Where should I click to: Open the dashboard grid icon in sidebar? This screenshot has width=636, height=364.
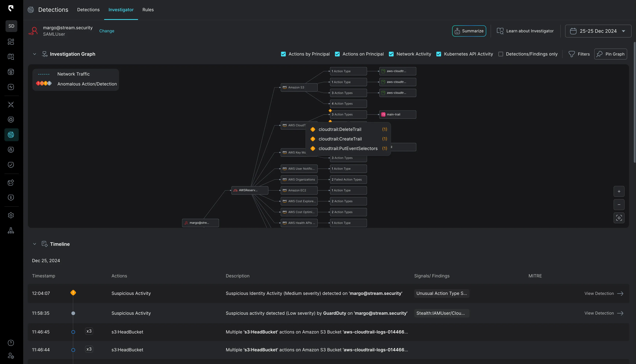click(x=11, y=42)
